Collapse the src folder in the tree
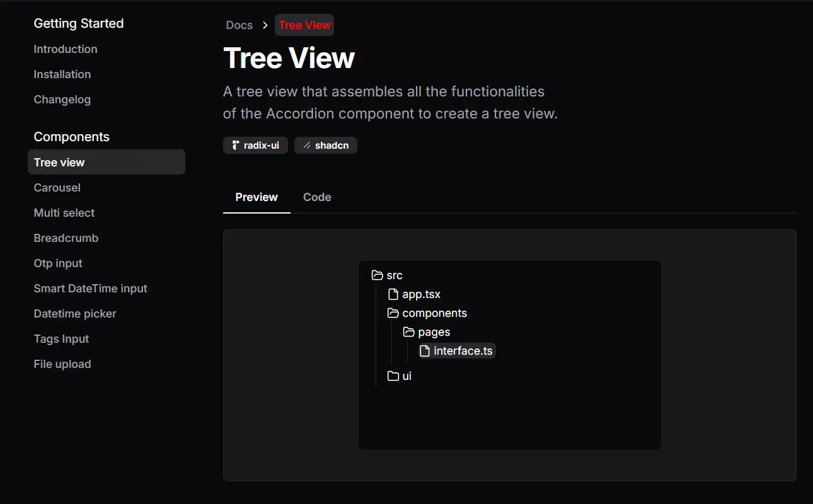Screen dimensions: 813x504 395,275
